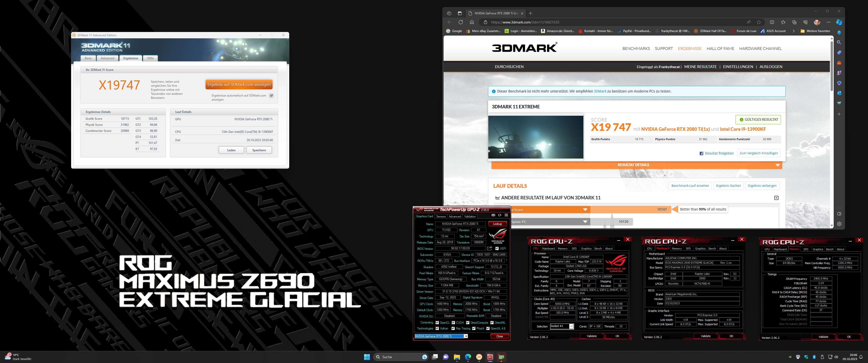The image size is (868, 363).
Task: Click the Lookup button in GPU-Z
Action: tap(497, 224)
